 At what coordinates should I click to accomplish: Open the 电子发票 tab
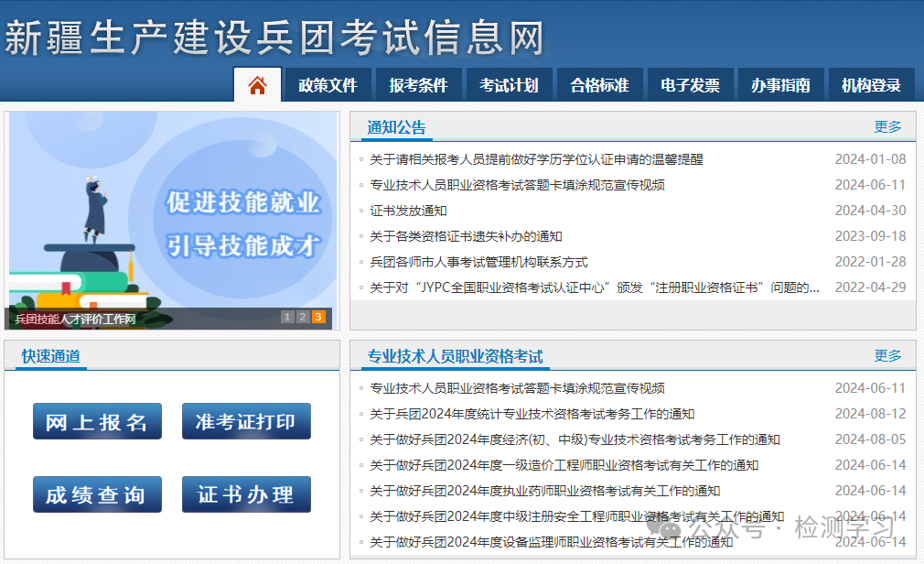coord(690,83)
